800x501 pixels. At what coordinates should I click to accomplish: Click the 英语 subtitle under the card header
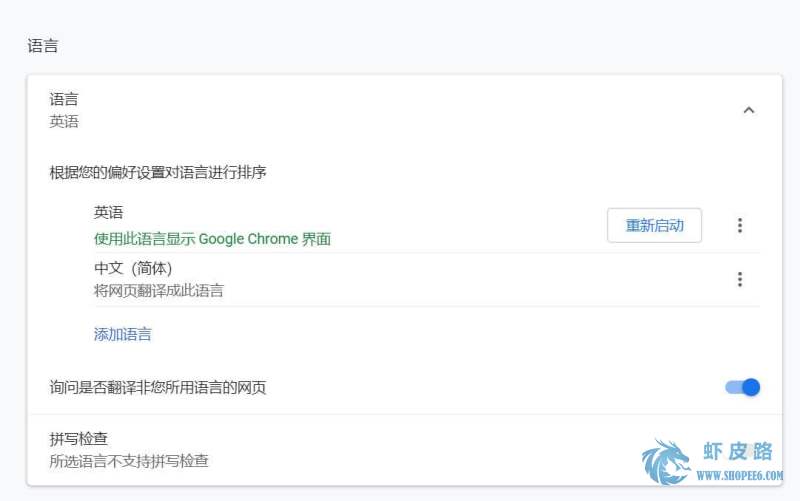(64, 121)
